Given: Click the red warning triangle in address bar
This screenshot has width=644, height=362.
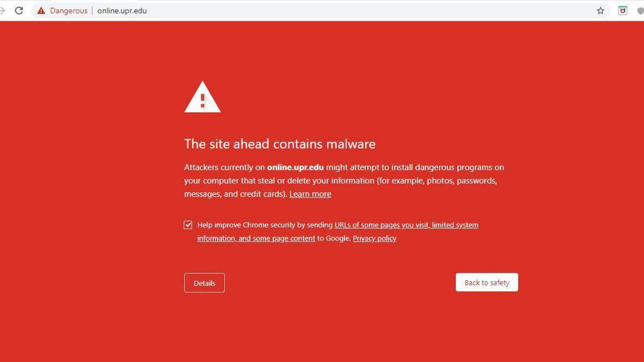Looking at the screenshot, I should click(41, 11).
